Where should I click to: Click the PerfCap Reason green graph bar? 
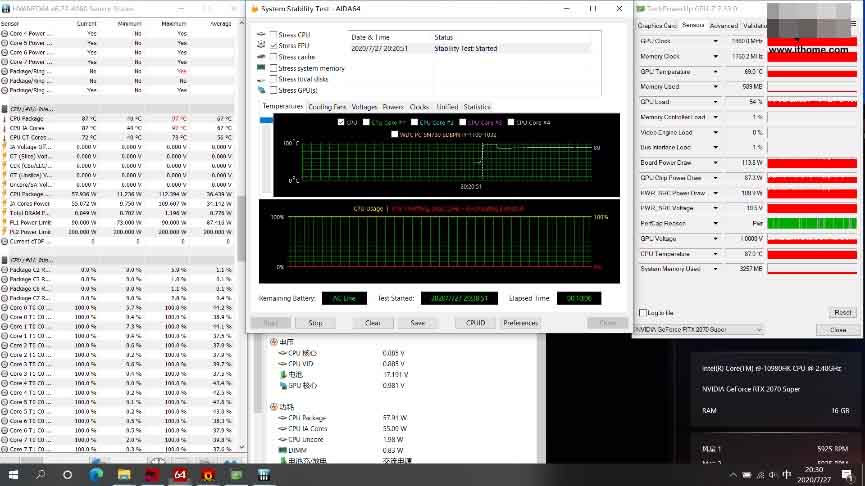pyautogui.click(x=811, y=223)
